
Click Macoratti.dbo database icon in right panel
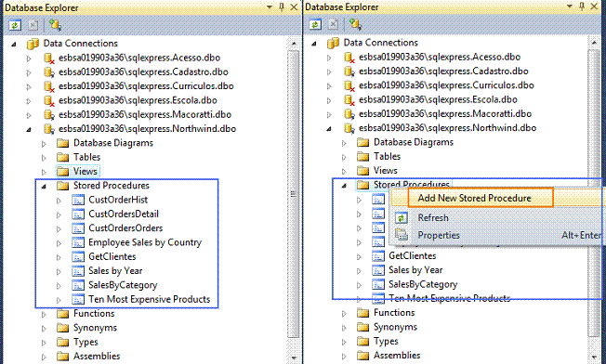pyautogui.click(x=349, y=114)
